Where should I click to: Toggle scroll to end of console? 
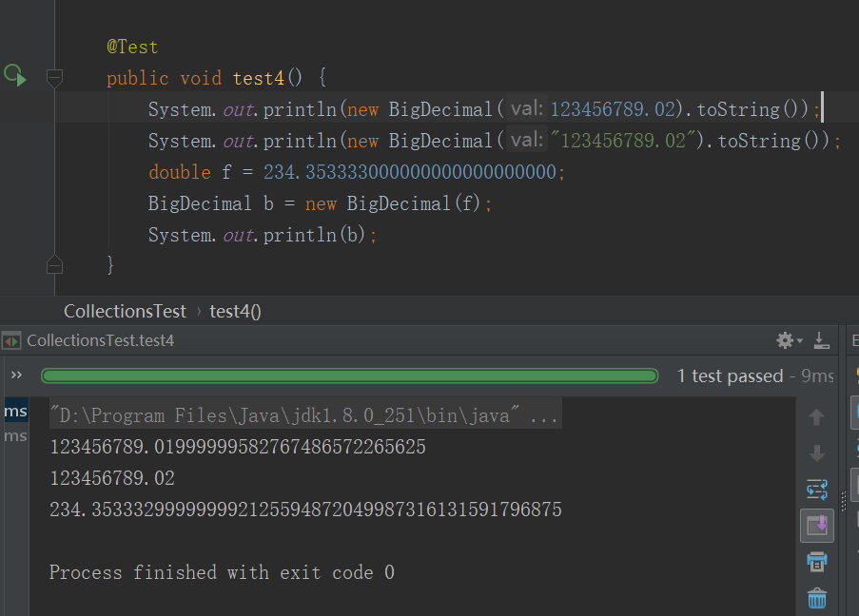[817, 526]
